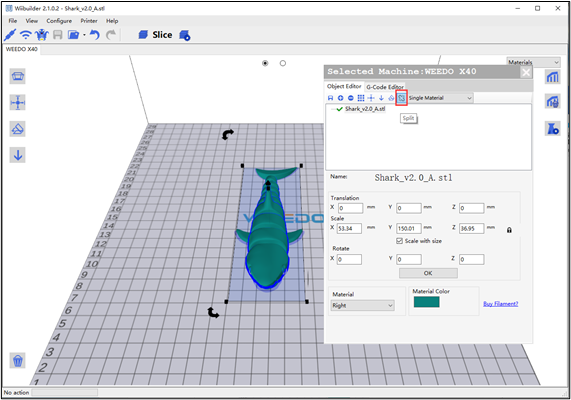Click the penguin mascot toolbar icon
This screenshot has width=571, height=400.
42,35
